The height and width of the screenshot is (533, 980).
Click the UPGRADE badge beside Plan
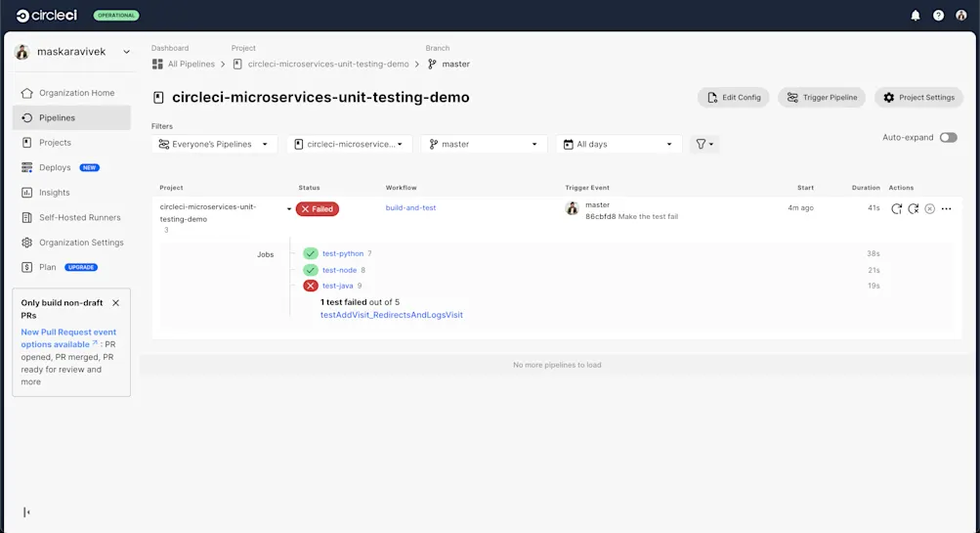81,267
